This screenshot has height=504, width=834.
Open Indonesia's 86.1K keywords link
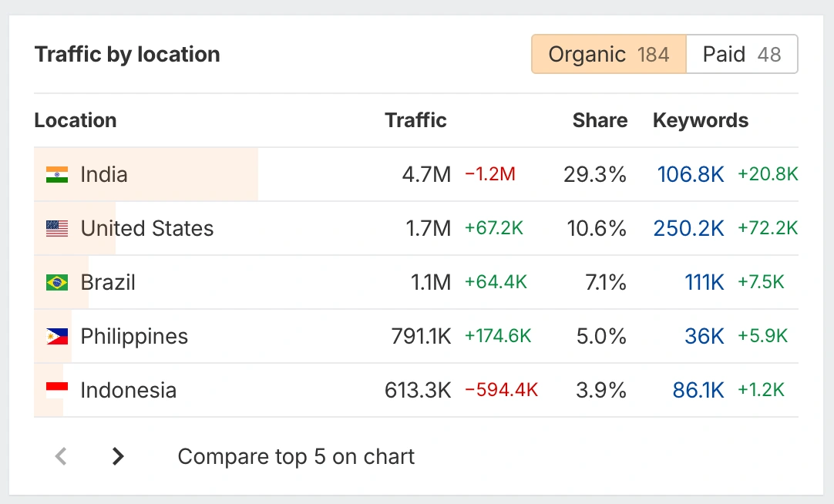coord(698,390)
